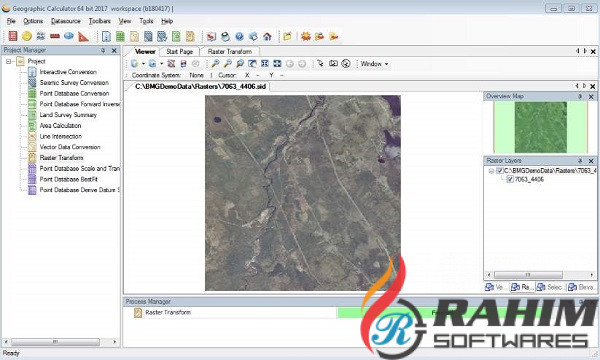
Task: Select the red triangle ruler tool icon
Action: point(83,36)
